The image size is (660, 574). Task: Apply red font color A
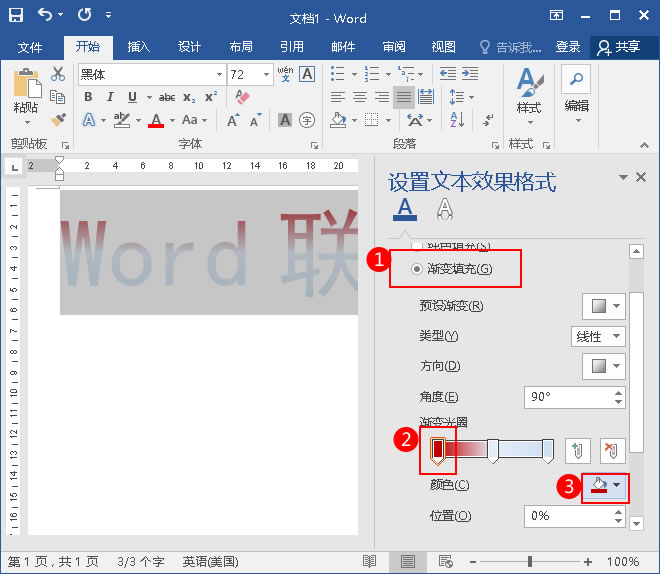point(156,120)
